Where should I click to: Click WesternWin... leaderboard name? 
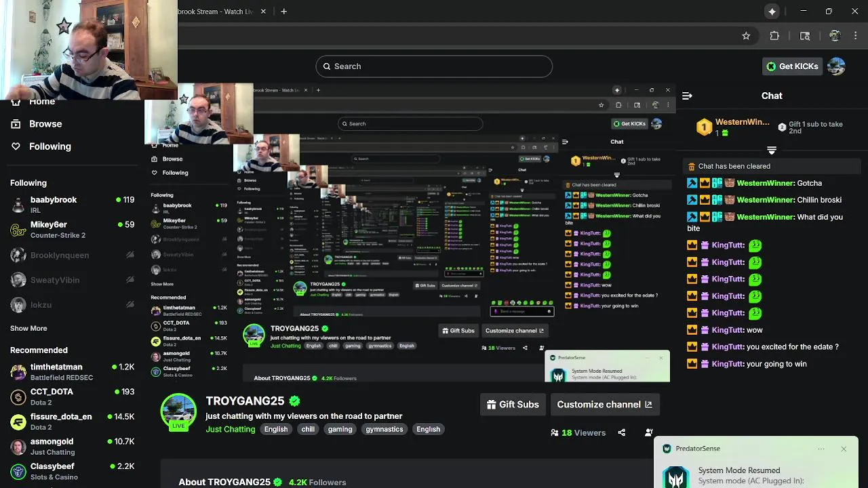point(742,122)
